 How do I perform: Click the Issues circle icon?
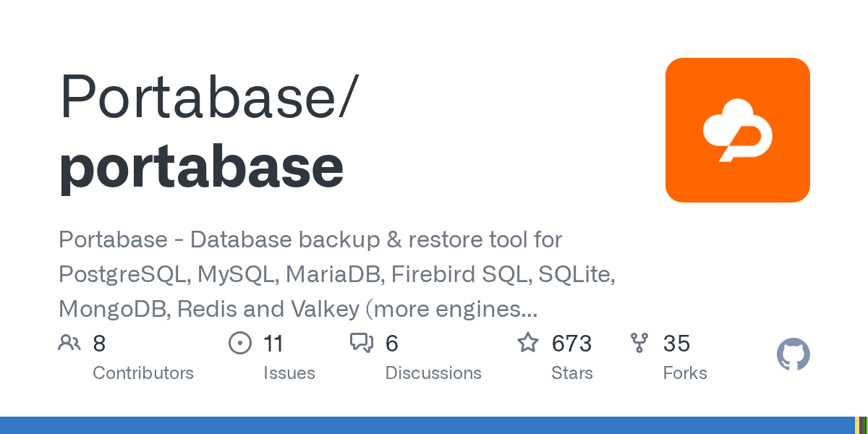(239, 343)
